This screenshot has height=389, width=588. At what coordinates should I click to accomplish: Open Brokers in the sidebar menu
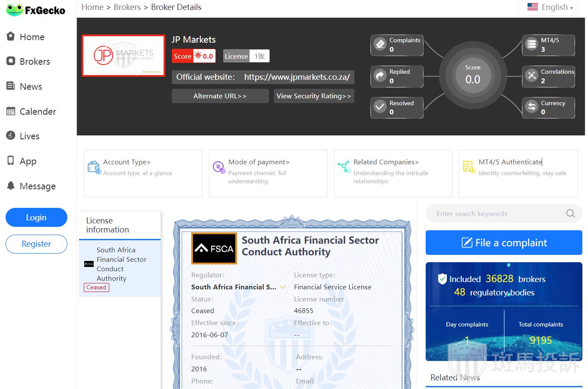(35, 62)
